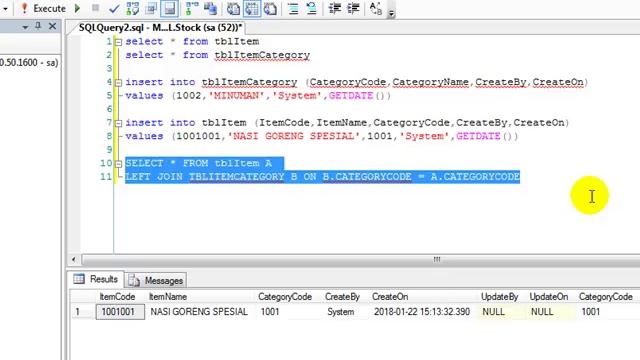Viewport: 640px width, 360px height.
Task: Select the ItemCode column header
Action: point(118,297)
